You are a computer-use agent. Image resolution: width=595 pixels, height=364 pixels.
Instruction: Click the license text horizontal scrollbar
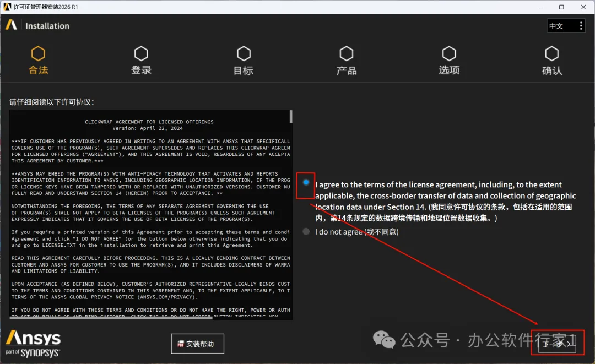point(111,318)
